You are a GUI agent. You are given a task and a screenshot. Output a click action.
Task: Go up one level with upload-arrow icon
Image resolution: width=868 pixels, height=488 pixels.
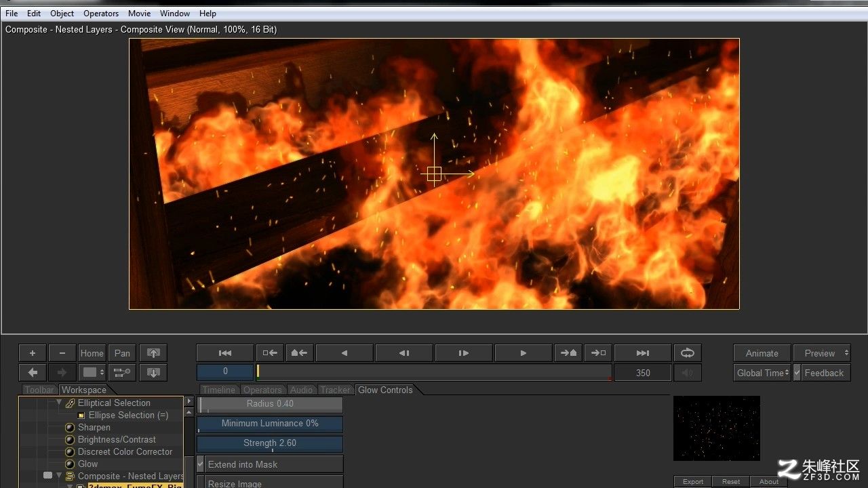tap(153, 353)
